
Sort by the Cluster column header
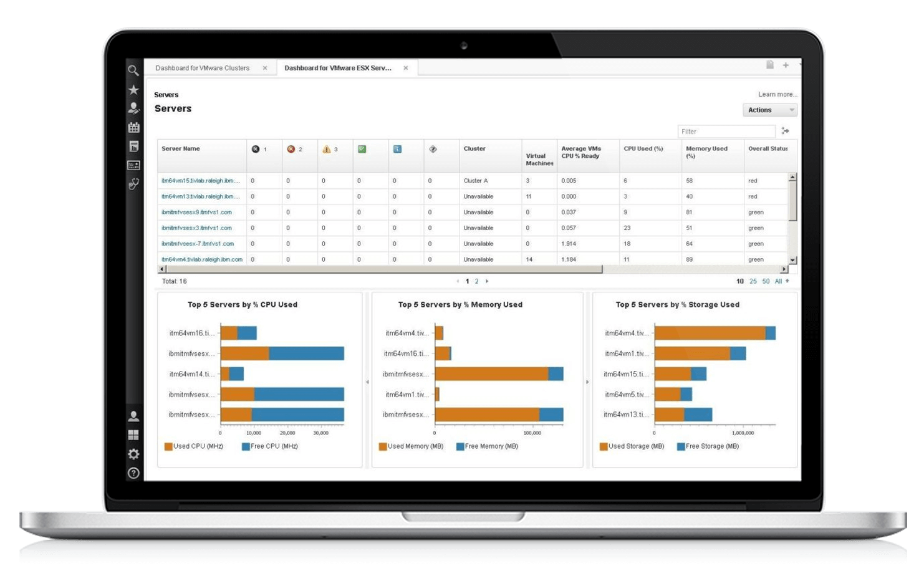tap(474, 148)
